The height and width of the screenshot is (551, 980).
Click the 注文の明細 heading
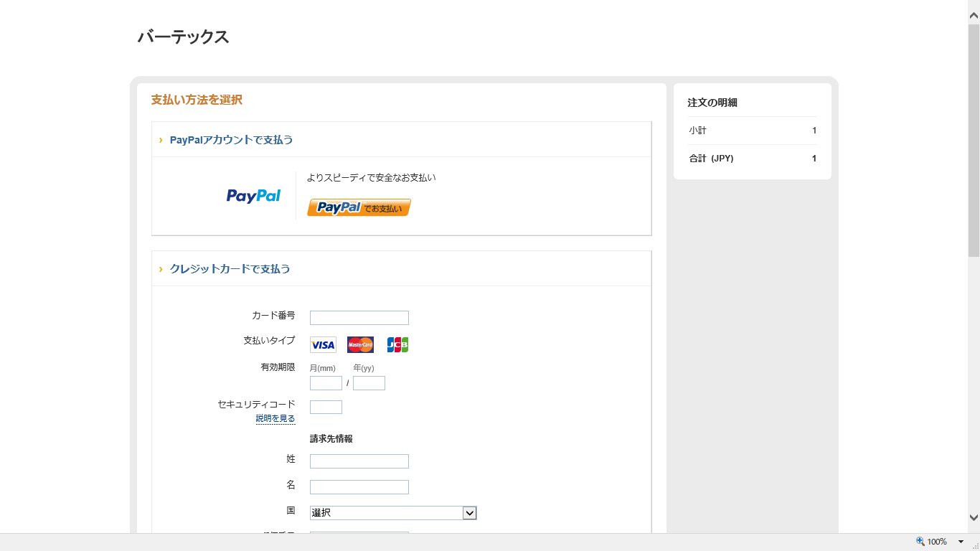[x=712, y=103]
